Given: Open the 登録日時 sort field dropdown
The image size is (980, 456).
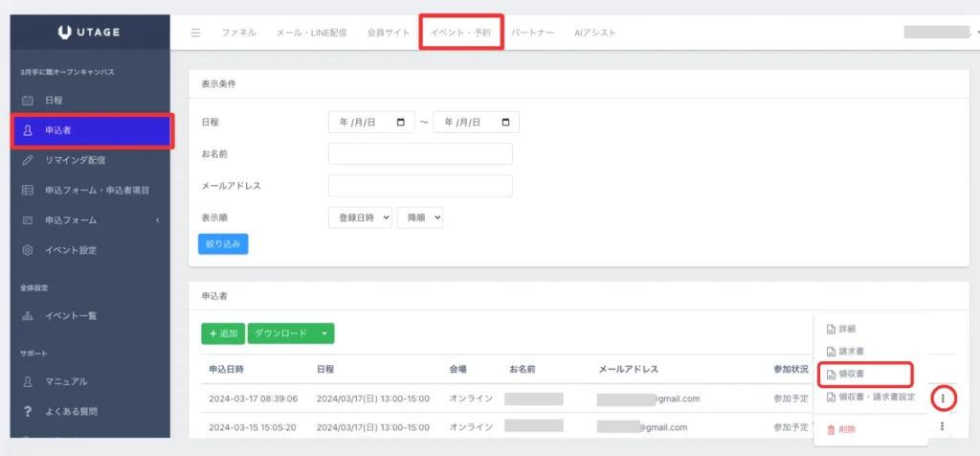Looking at the screenshot, I should 360,217.
